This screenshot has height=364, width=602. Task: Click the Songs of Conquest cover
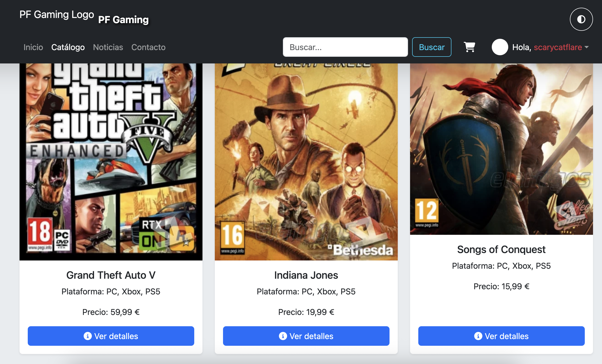click(x=501, y=149)
